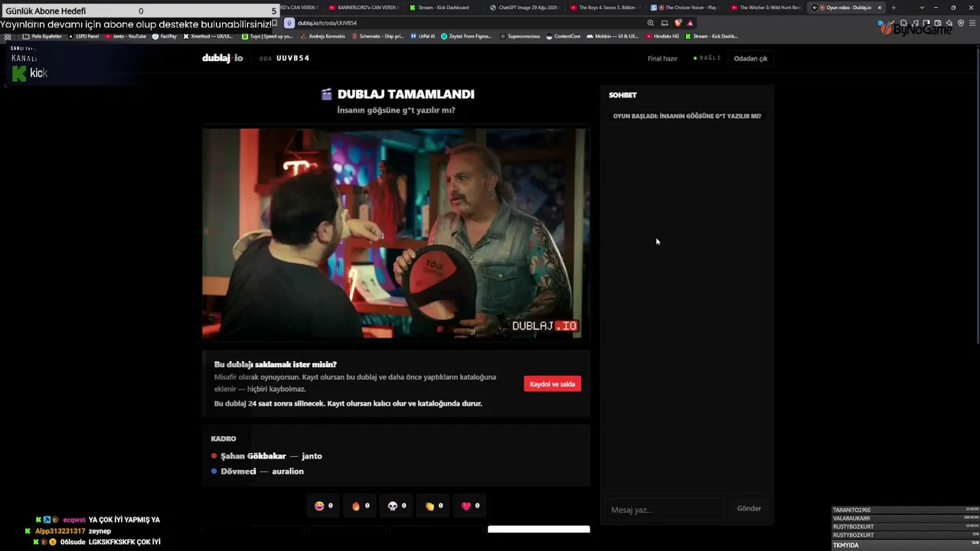Click 'VALARAUKARR' in the kicks leaderboard
The image size is (980, 551).
pyautogui.click(x=851, y=518)
